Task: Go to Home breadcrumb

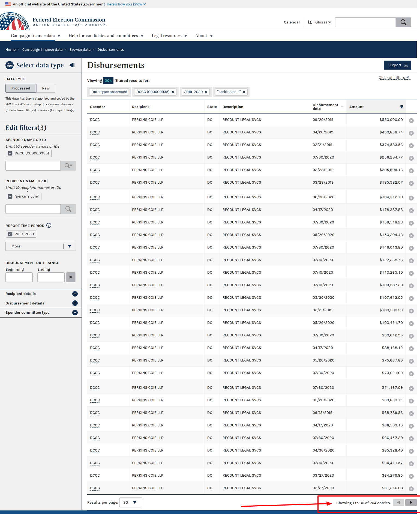Action: pyautogui.click(x=11, y=50)
